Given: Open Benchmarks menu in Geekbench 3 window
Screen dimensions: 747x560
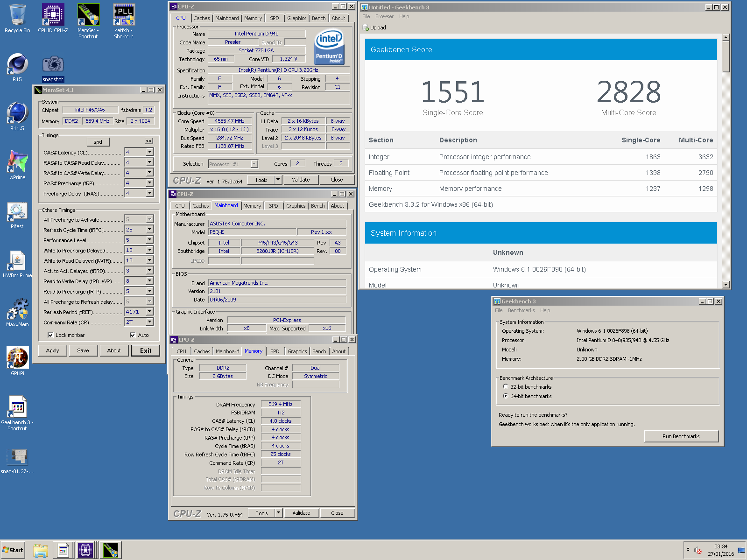Looking at the screenshot, I should tap(521, 310).
